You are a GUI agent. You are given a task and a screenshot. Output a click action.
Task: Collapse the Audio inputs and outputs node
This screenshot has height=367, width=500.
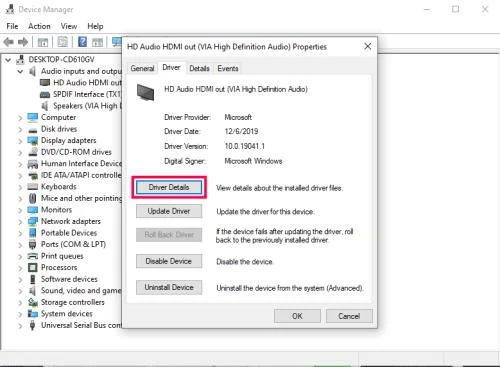[x=20, y=71]
